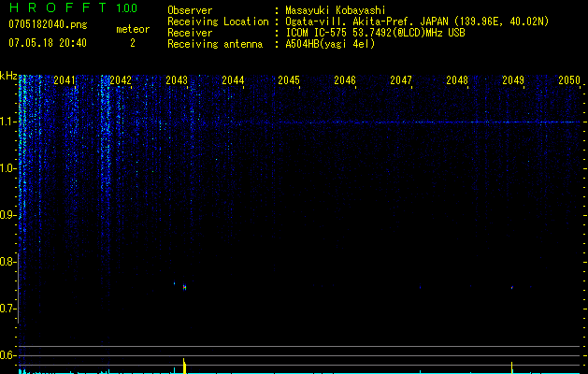This screenshot has height=374, width=588.
Task: Click the 2042 time marker
Action: click(121, 80)
